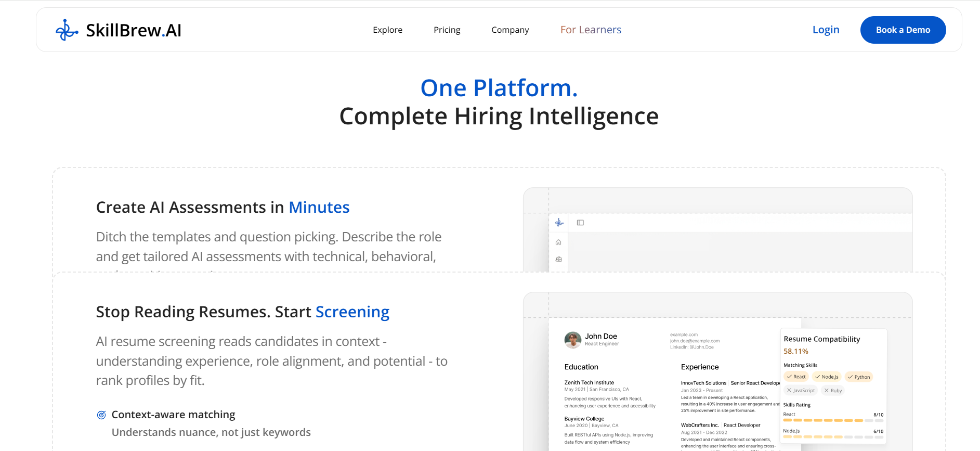
Task: Click the Education section heading
Action: (x=581, y=367)
